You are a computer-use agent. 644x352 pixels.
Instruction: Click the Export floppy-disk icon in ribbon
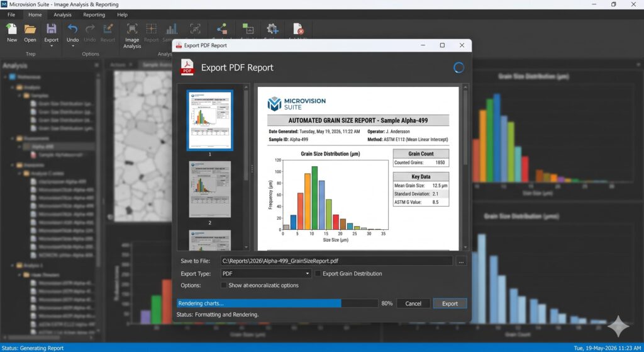coord(52,29)
